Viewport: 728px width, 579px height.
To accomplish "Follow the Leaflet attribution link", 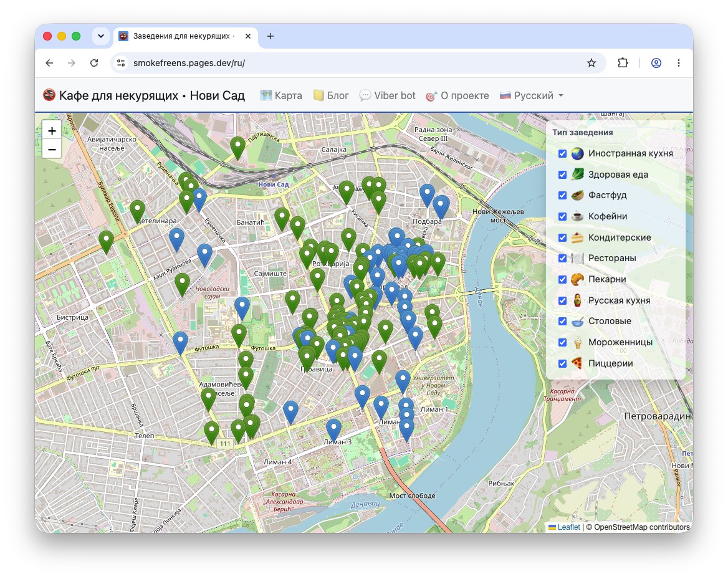I will point(568,527).
